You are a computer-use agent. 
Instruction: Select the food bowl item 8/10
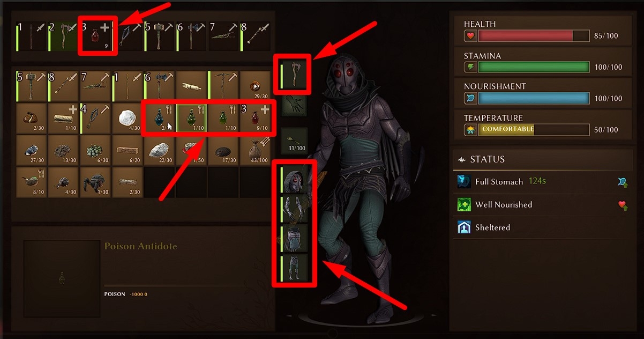(x=31, y=182)
